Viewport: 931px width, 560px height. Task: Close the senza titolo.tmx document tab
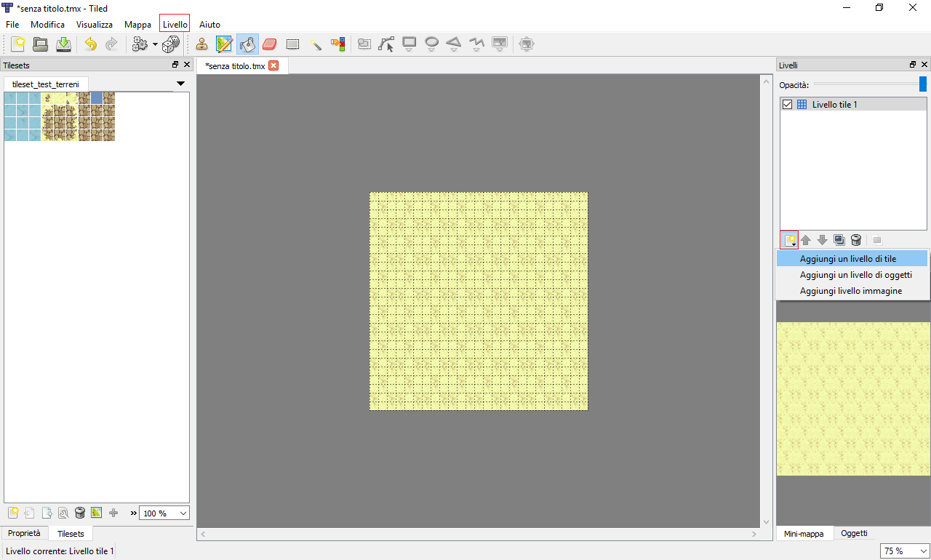tap(273, 65)
